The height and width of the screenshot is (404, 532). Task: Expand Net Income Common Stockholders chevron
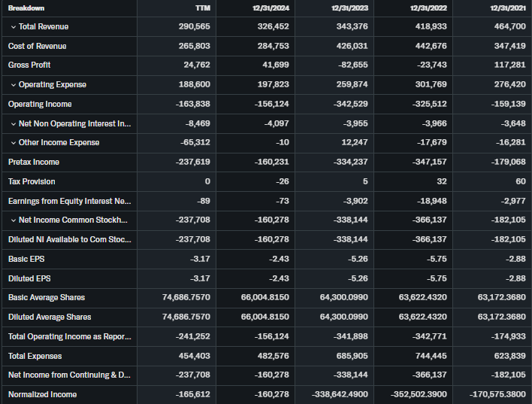[x=13, y=220]
